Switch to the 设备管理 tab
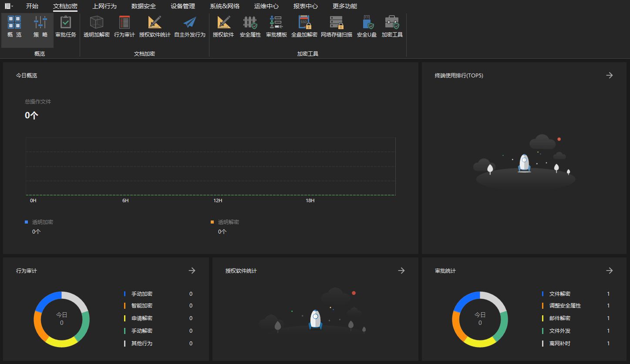The height and width of the screenshot is (364, 630). (183, 6)
